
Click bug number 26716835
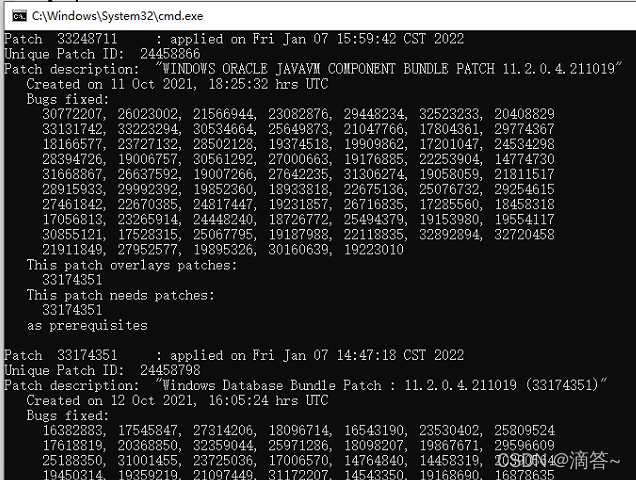click(x=374, y=204)
